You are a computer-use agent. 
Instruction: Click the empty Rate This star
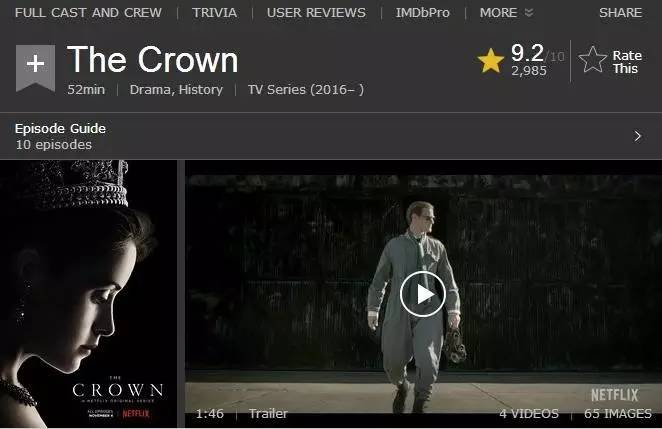coord(592,60)
